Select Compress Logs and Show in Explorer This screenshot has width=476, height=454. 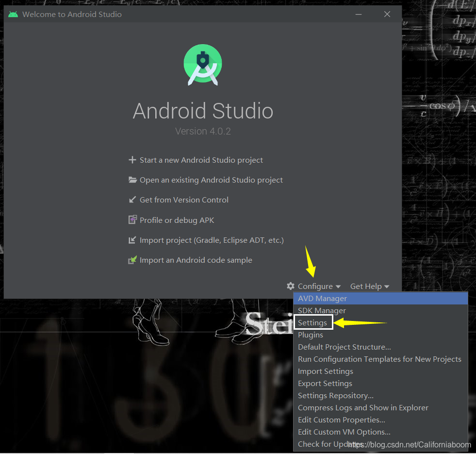click(381, 408)
